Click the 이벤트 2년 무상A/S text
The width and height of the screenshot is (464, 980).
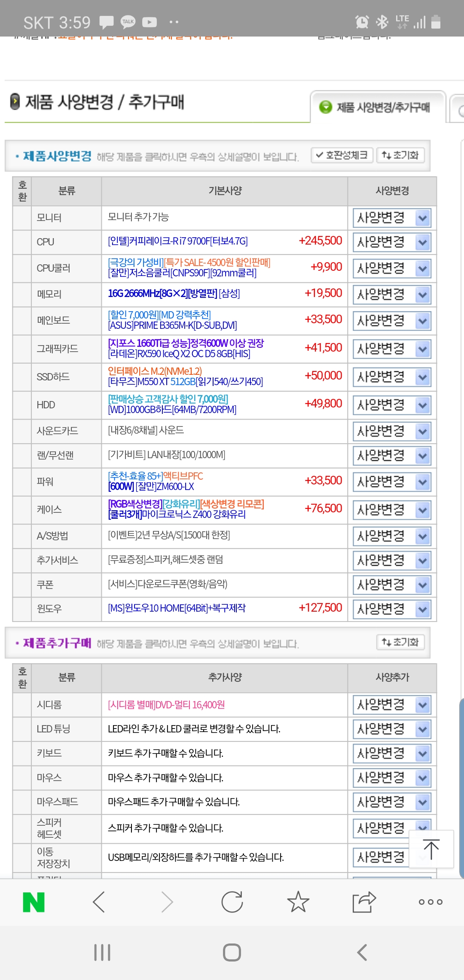(169, 535)
